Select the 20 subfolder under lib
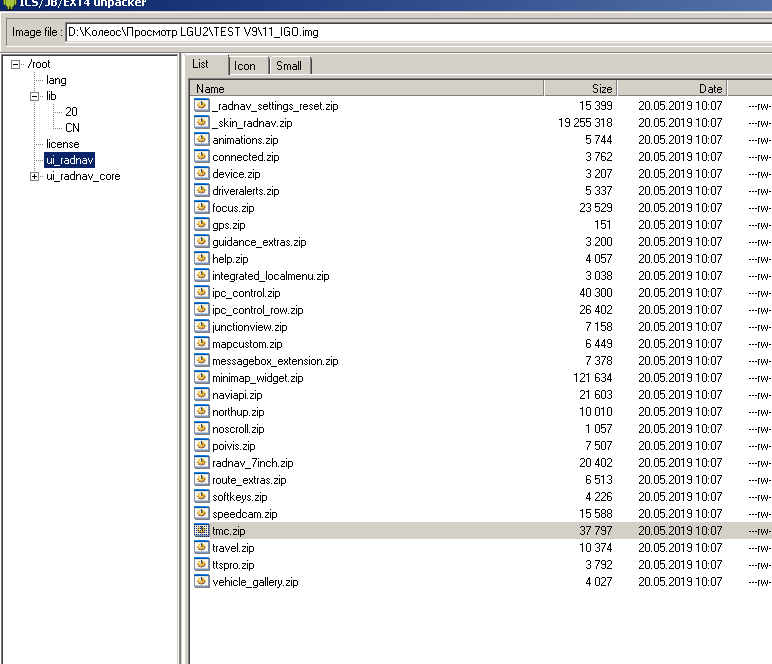This screenshot has width=772, height=664. [x=71, y=112]
